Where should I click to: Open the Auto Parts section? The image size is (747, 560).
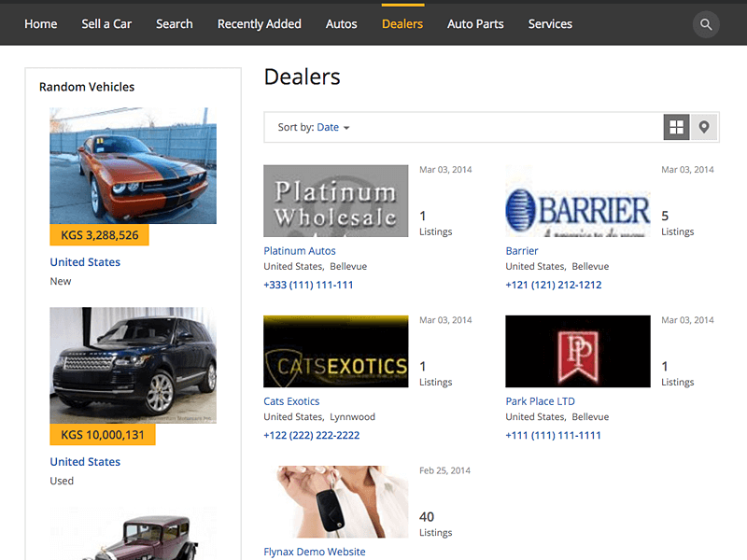point(475,24)
